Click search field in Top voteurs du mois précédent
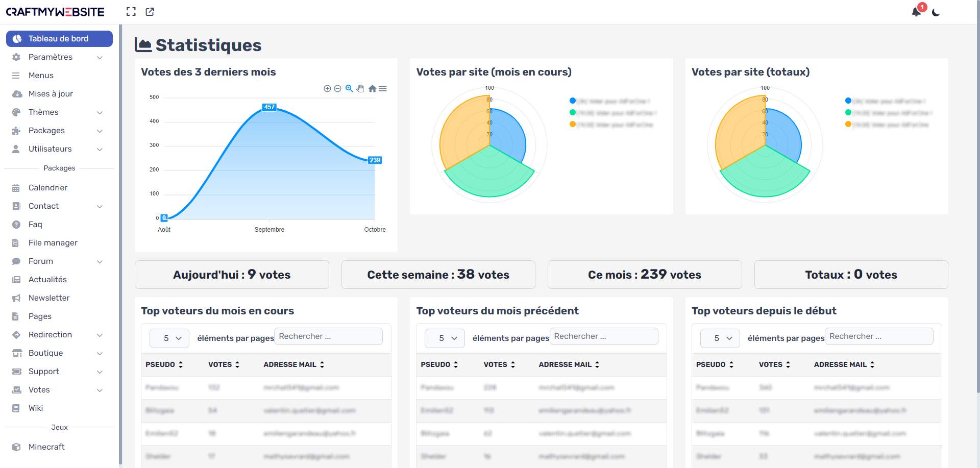The width and height of the screenshot is (980, 468). point(604,336)
